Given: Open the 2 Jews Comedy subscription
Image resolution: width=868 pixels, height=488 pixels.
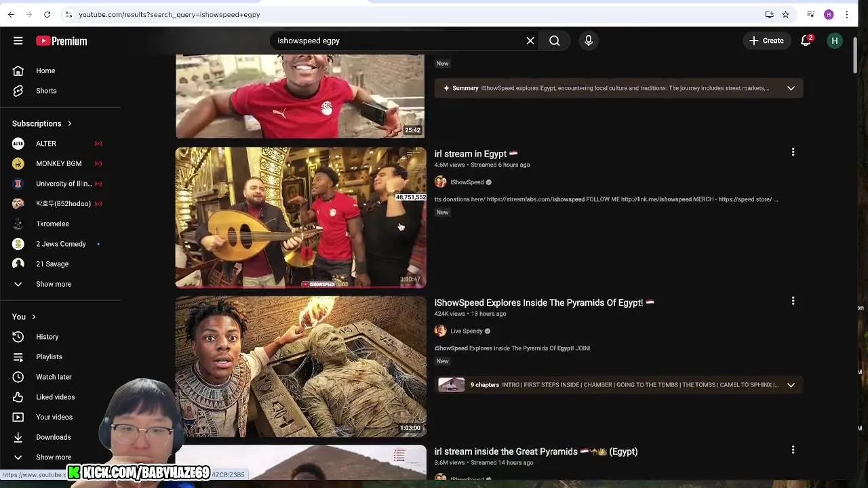Looking at the screenshot, I should (x=60, y=244).
